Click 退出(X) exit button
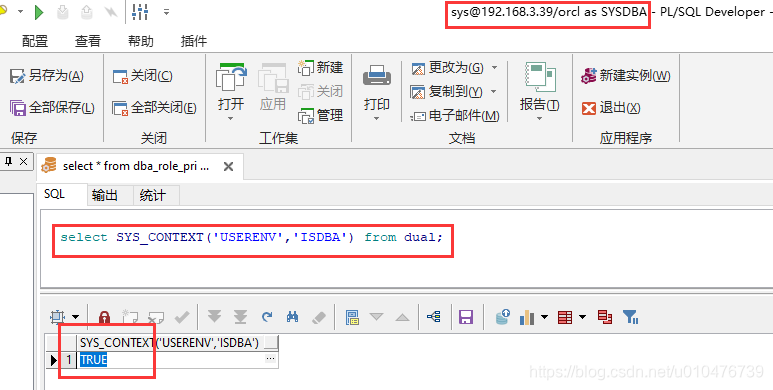 (611, 108)
